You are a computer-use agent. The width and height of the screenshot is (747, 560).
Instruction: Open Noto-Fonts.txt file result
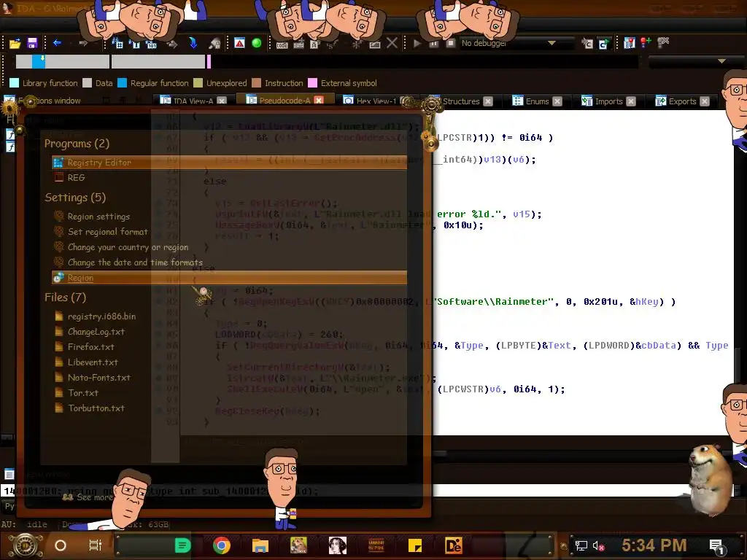click(x=98, y=377)
